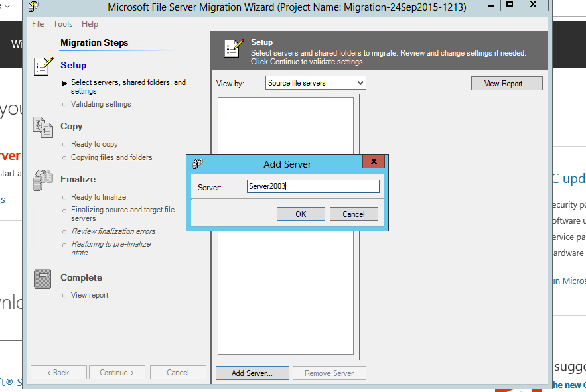Click the wizard's bottom Cancel button
The width and height of the screenshot is (586, 392).
point(178,373)
